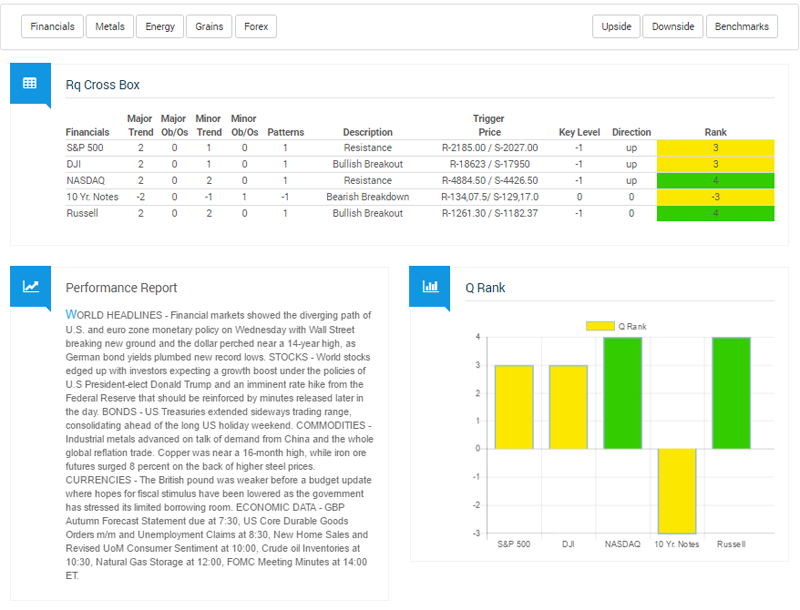Click the Description column header
Screen dimensions: 800x610
coord(368,132)
